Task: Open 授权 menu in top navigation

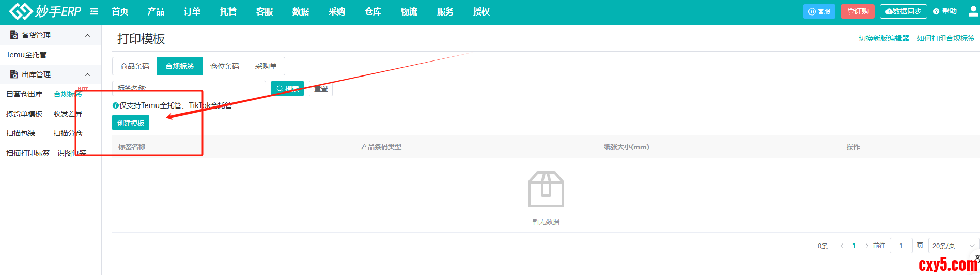Action: click(x=481, y=11)
